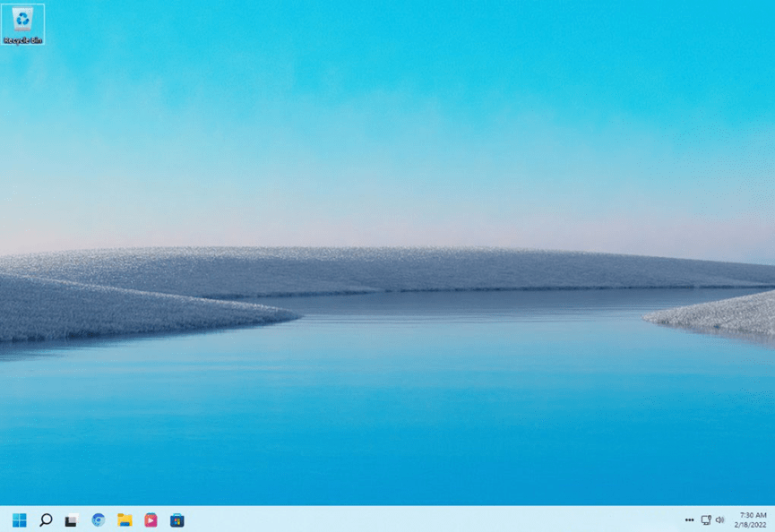Open taskbar Search magnifier
The width and height of the screenshot is (775, 532).
click(46, 519)
